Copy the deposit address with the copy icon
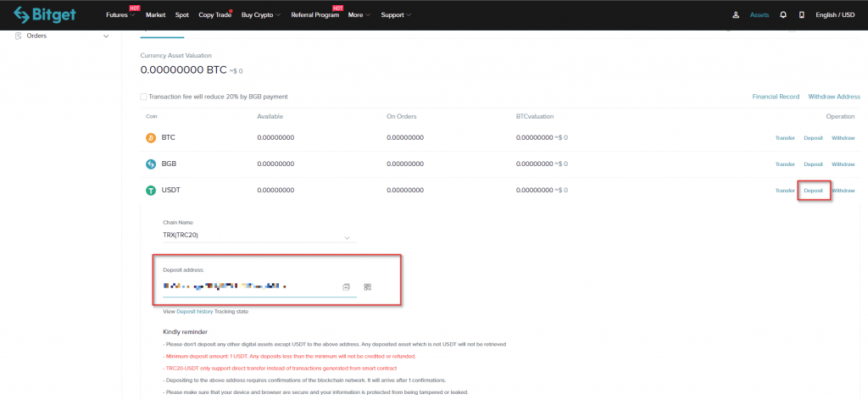Viewport: 868px width, 400px height. point(346,286)
